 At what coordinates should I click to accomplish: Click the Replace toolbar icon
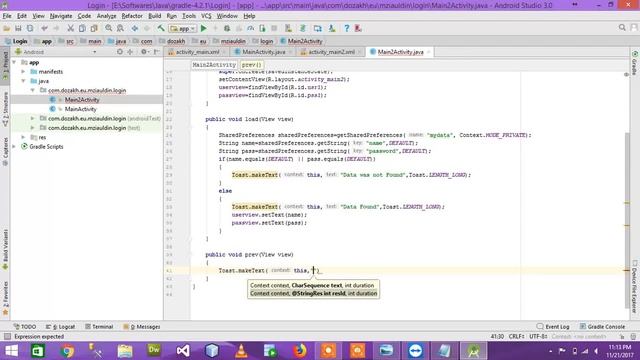pyautogui.click(x=120, y=28)
